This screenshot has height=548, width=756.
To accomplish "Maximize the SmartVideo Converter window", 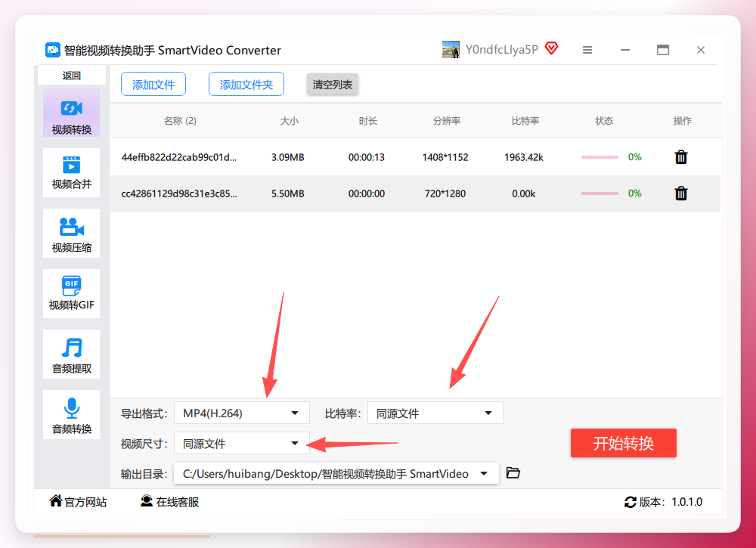I will click(x=663, y=50).
